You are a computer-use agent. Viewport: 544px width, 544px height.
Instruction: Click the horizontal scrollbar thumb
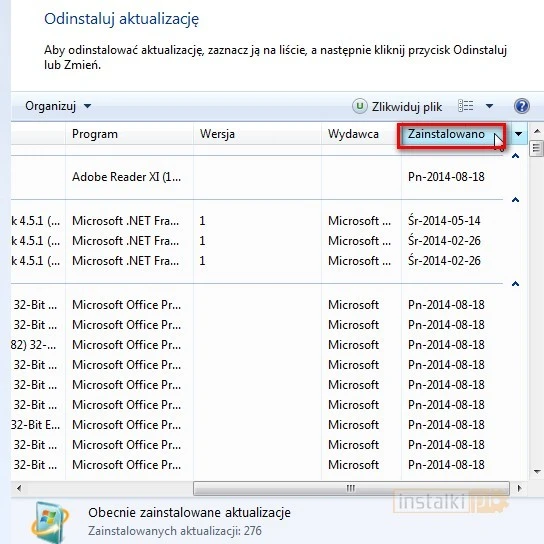351,488
